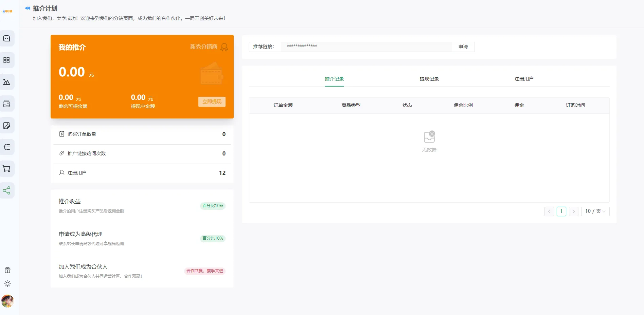
Task: Open the image edit sidebar icon
Action: [7, 125]
